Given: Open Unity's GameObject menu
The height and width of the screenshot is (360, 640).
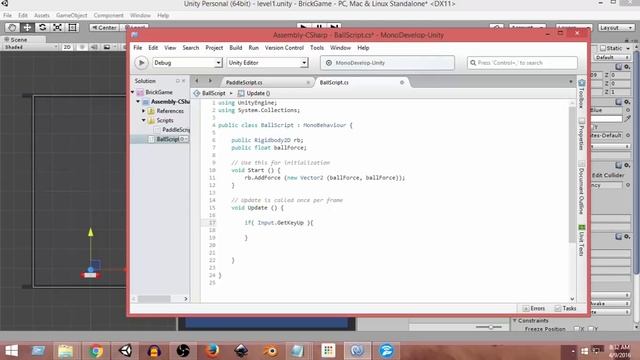Looking at the screenshot, I should [x=72, y=15].
